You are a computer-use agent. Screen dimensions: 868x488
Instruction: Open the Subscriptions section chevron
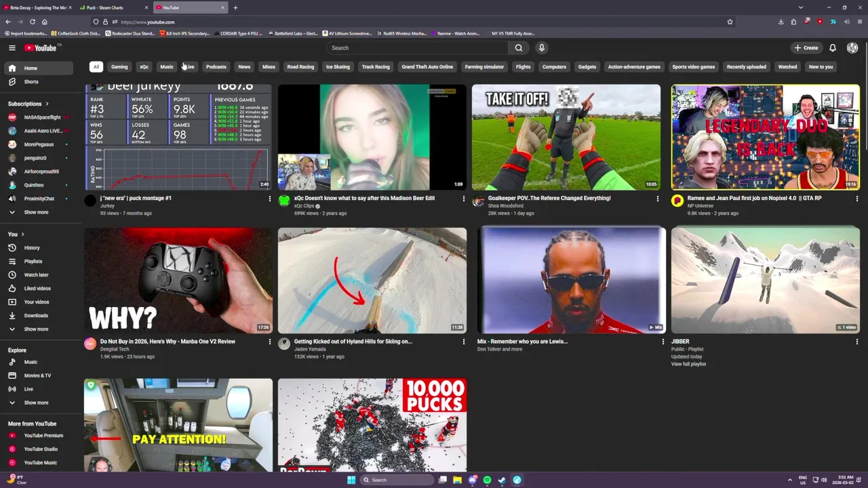[47, 104]
